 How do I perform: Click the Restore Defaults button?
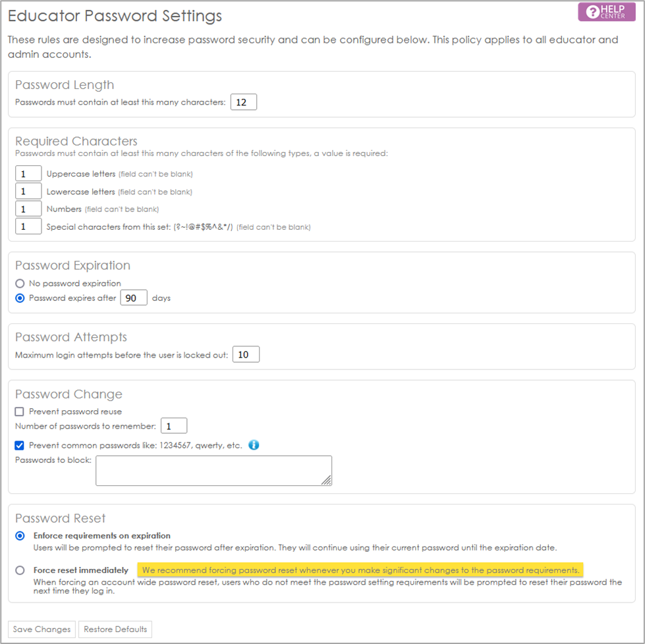tap(115, 630)
